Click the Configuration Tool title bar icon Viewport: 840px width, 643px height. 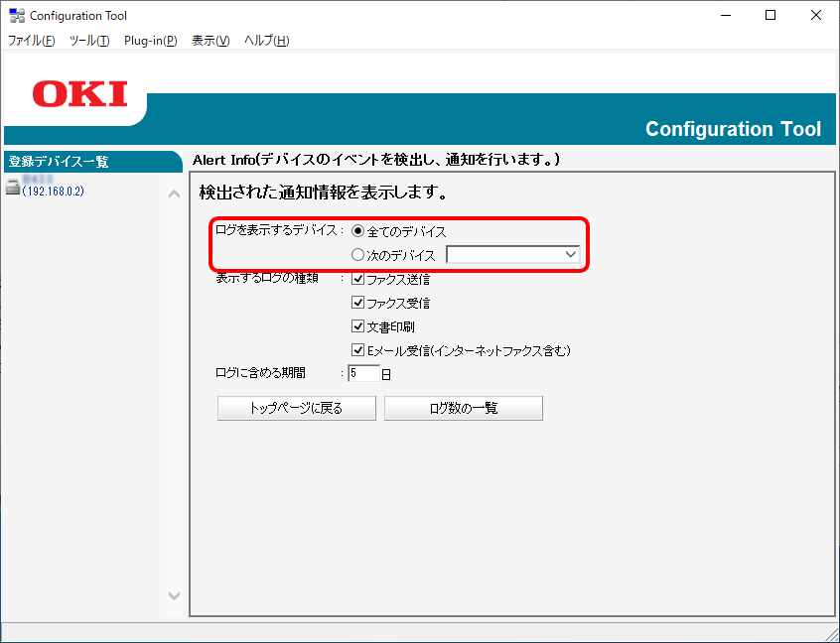click(x=17, y=16)
